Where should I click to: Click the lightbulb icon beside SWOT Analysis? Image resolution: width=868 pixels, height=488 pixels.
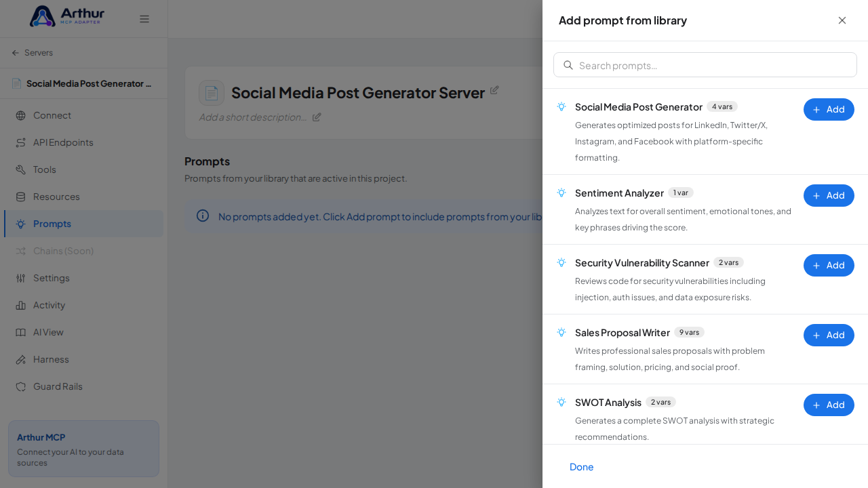pos(561,402)
